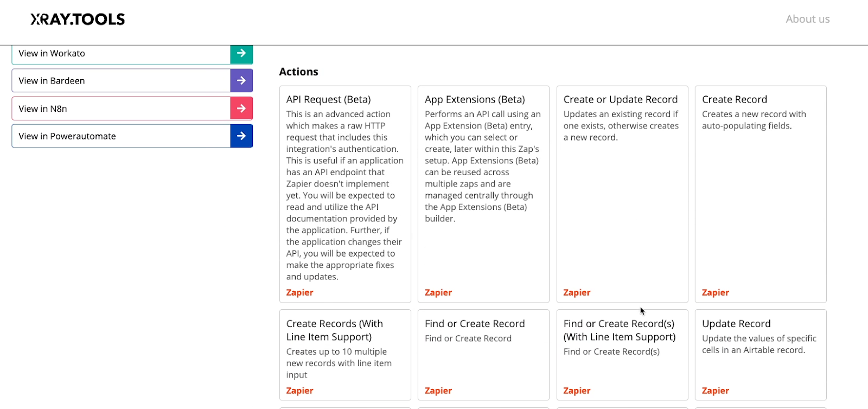Click Zapier label in API Request card
This screenshot has height=409, width=868.
299,292
